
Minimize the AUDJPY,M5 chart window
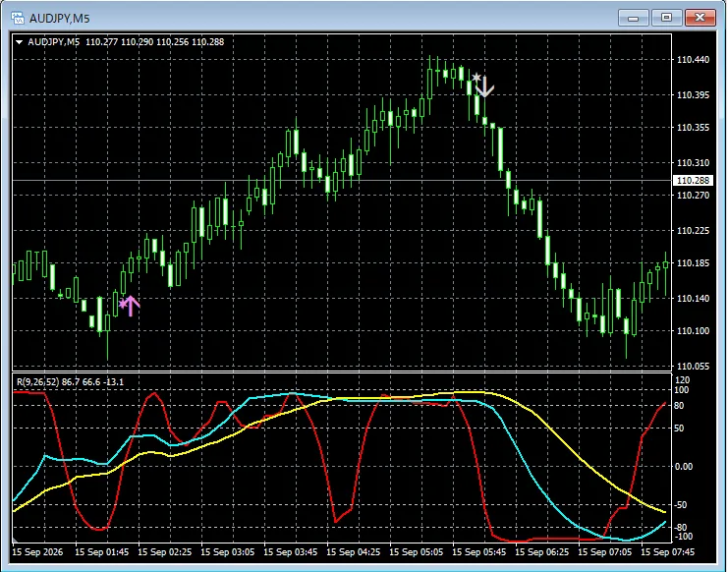click(x=634, y=18)
